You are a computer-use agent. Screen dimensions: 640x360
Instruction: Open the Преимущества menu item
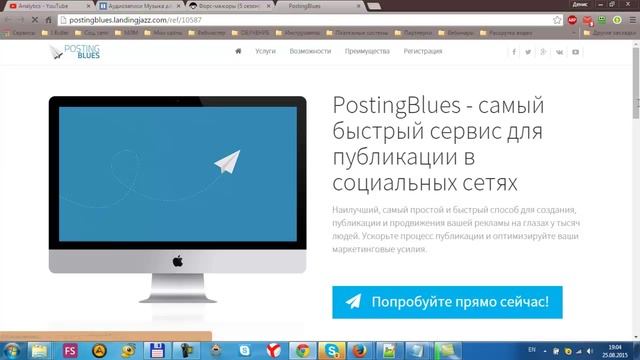[367, 51]
